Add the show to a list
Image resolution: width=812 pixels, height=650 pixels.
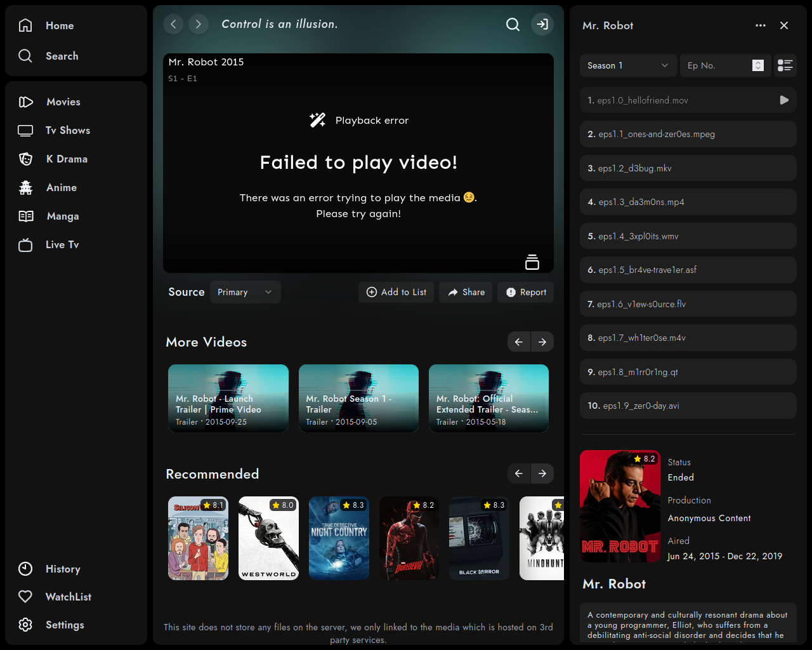tap(396, 292)
